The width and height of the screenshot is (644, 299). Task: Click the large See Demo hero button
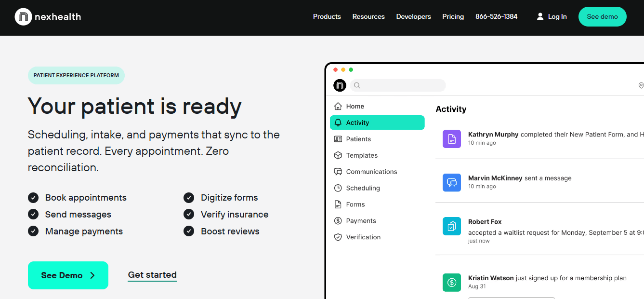(x=68, y=275)
